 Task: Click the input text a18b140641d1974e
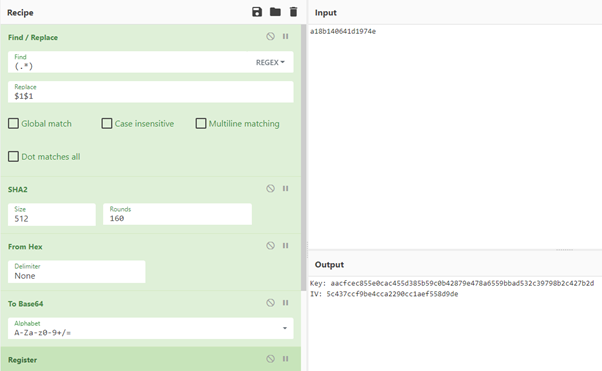click(x=343, y=31)
